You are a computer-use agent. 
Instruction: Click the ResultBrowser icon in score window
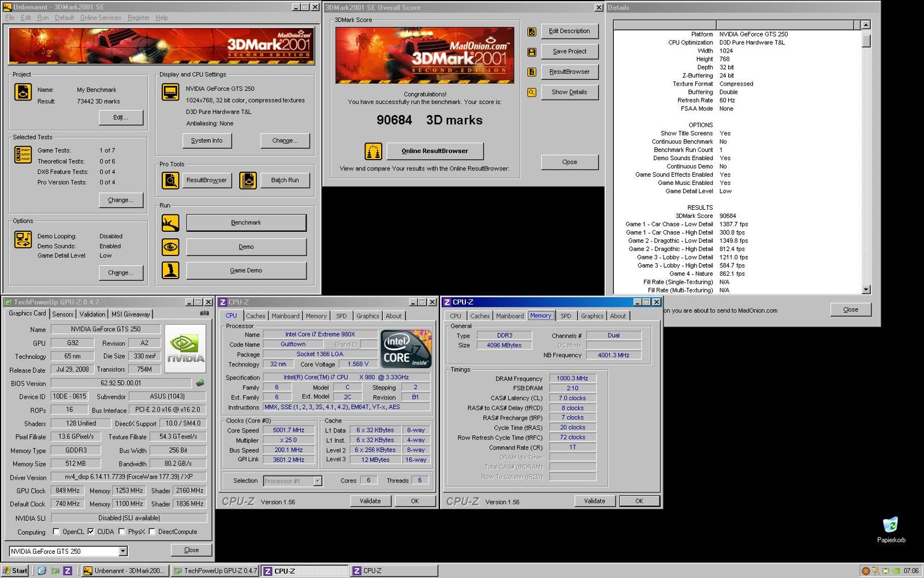pyautogui.click(x=532, y=72)
